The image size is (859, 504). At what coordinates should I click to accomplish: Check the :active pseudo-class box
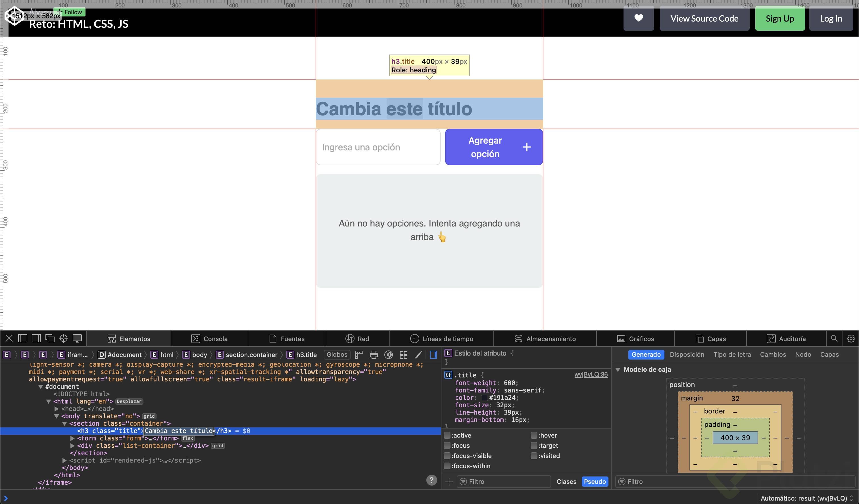447,435
